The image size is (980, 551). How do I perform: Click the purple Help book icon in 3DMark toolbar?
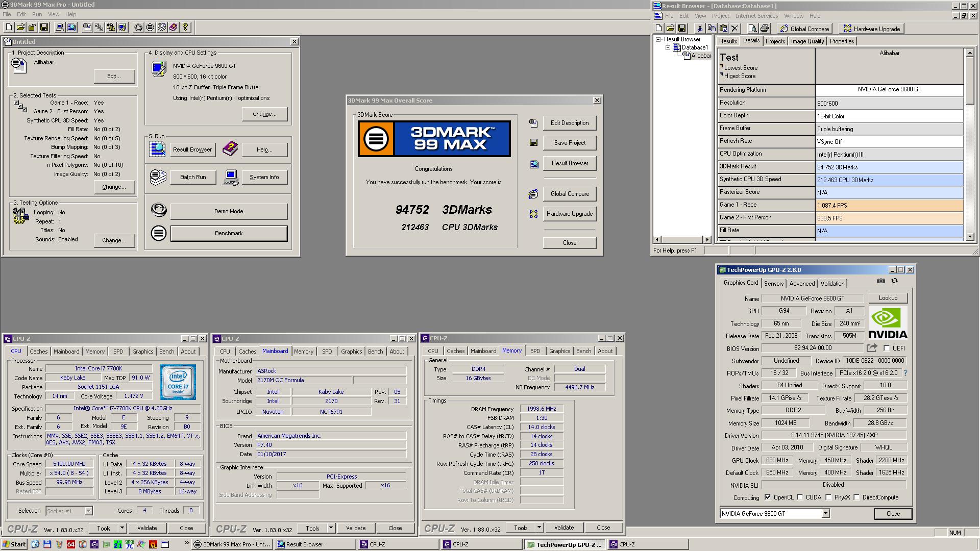click(173, 27)
